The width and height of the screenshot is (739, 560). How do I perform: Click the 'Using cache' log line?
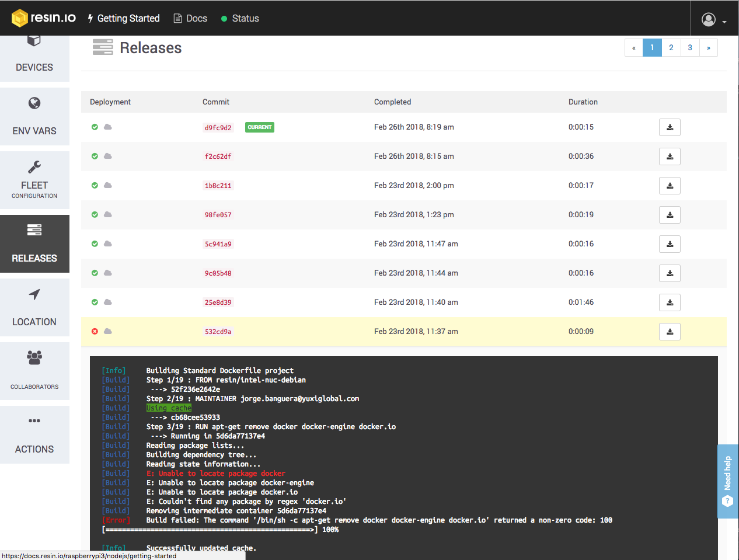[169, 408]
